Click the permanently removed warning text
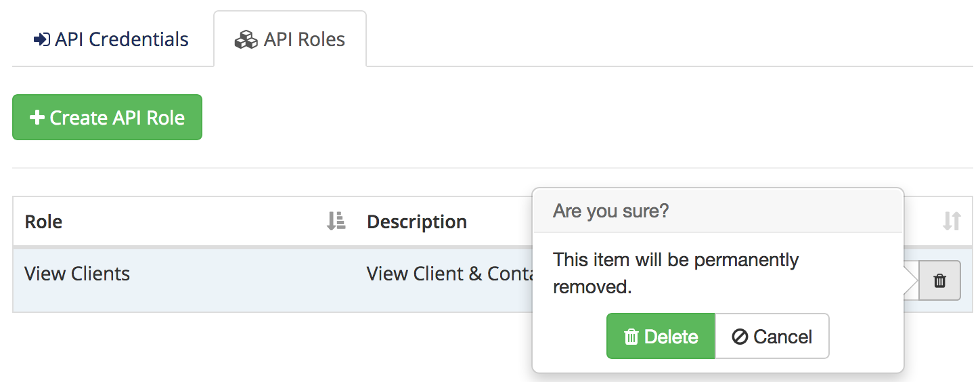 tap(676, 273)
